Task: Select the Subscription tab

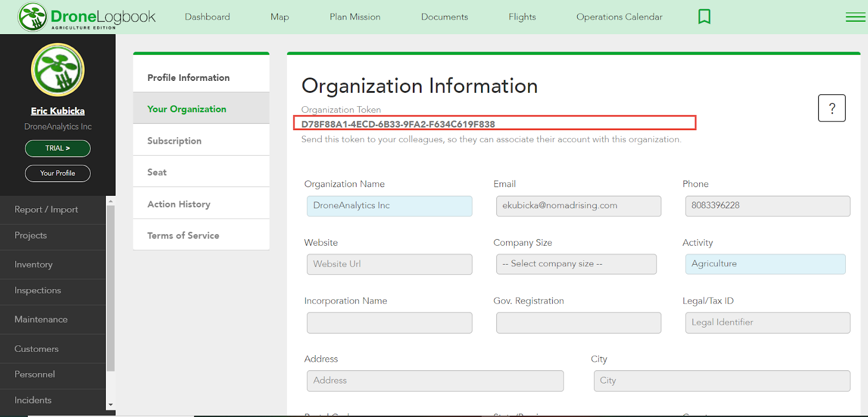Action: [201, 140]
